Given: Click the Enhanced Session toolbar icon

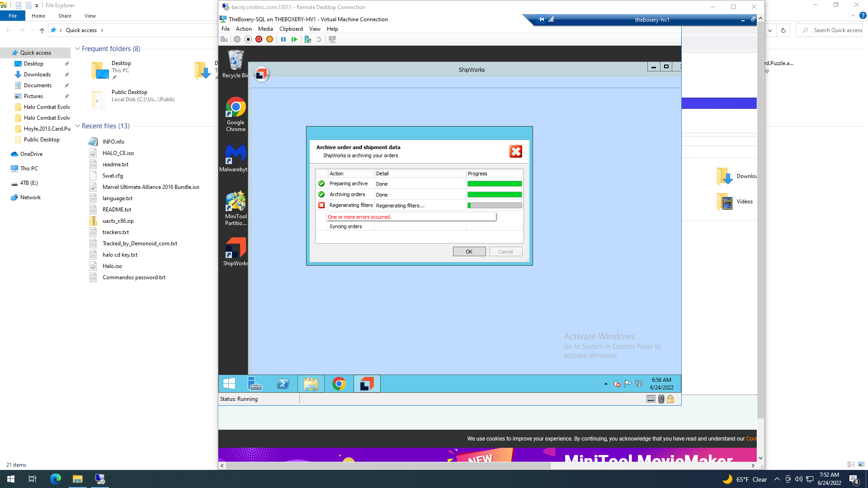Looking at the screenshot, I should tap(332, 39).
